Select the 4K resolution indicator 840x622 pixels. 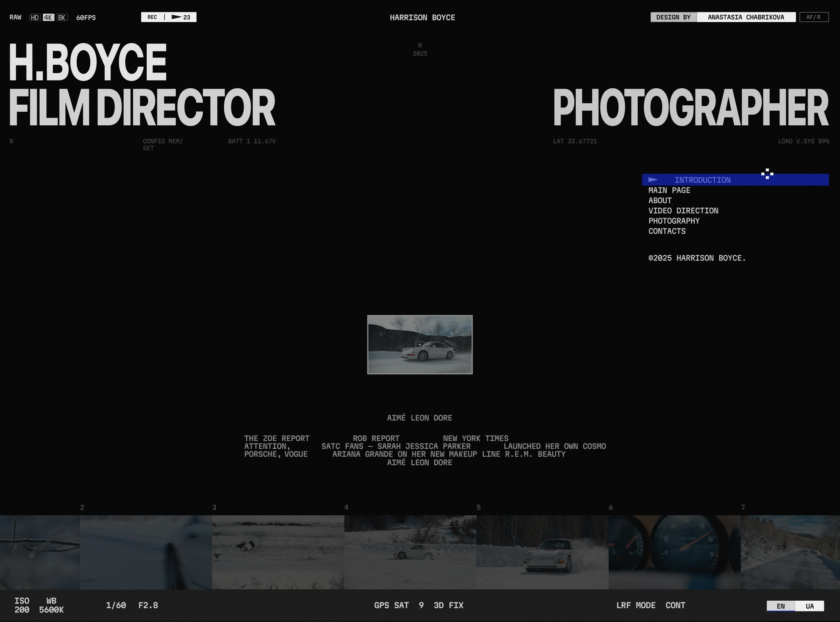point(48,17)
